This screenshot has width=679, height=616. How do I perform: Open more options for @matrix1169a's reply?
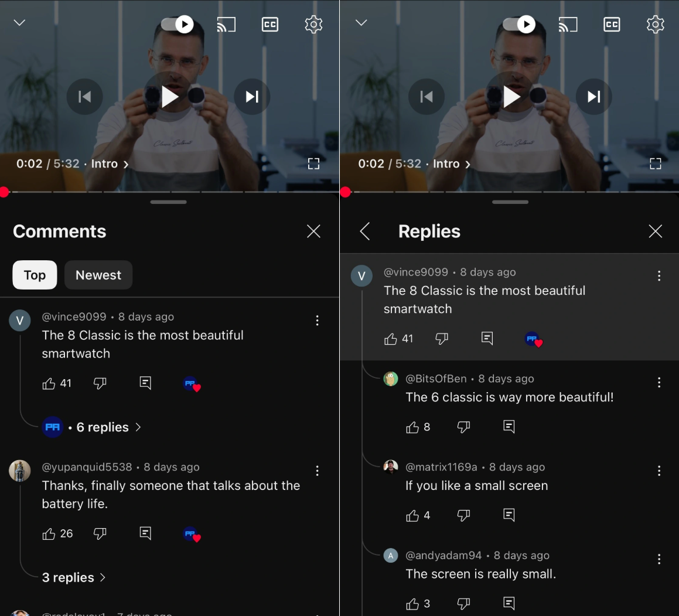coord(659,471)
